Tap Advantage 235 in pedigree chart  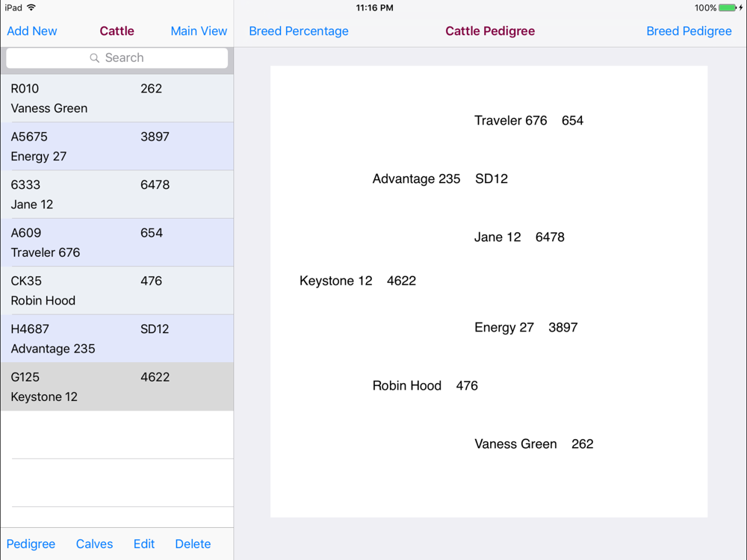(x=416, y=179)
